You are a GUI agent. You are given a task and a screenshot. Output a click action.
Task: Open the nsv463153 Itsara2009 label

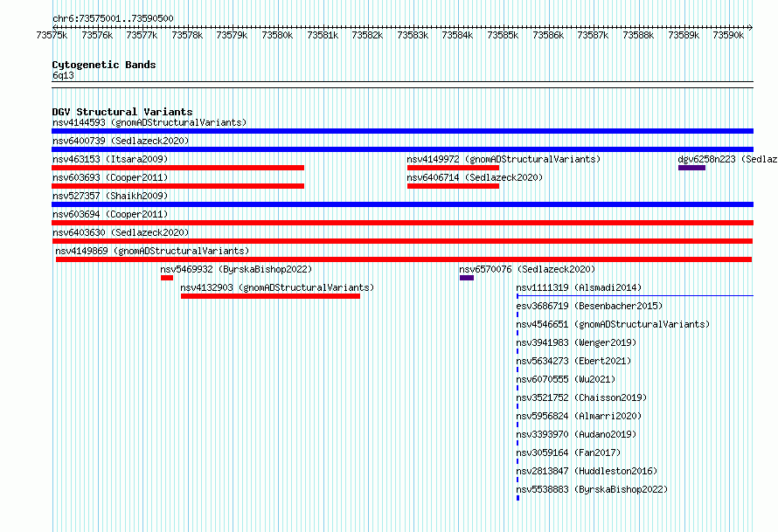tap(110, 159)
